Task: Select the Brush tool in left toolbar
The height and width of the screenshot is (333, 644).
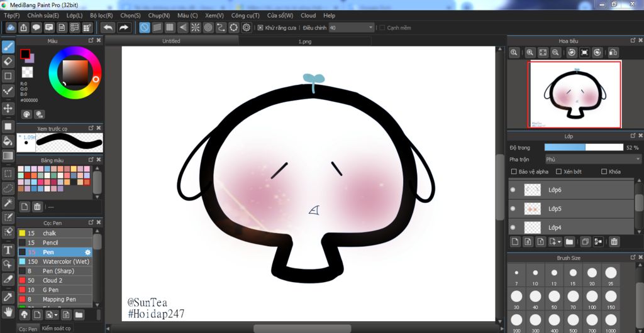Action: [x=8, y=46]
